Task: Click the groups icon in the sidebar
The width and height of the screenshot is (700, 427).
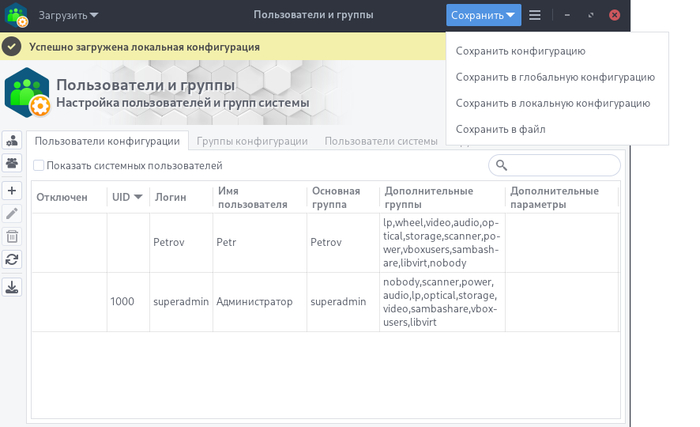Action: click(x=13, y=164)
